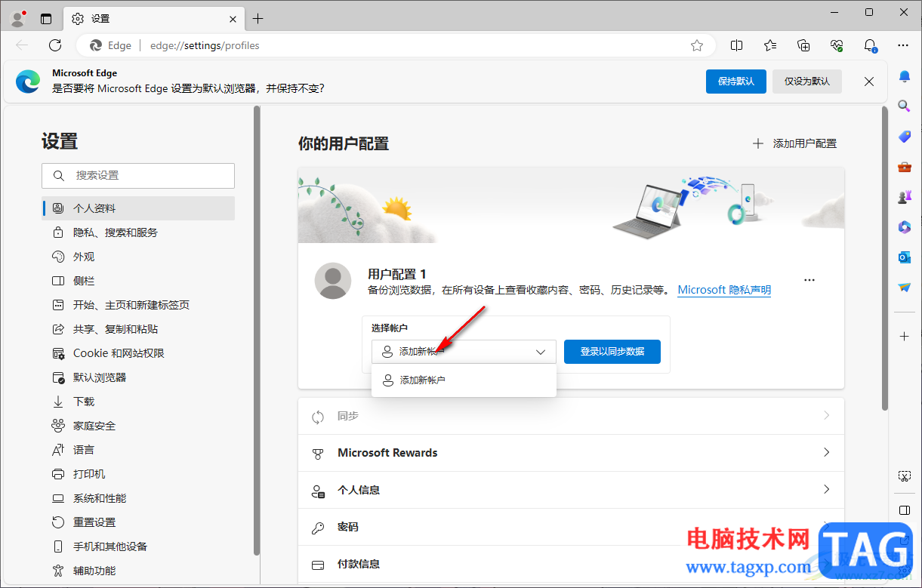Choose 添加新帐户 from the dropdown list
922x588 pixels.
[464, 380]
